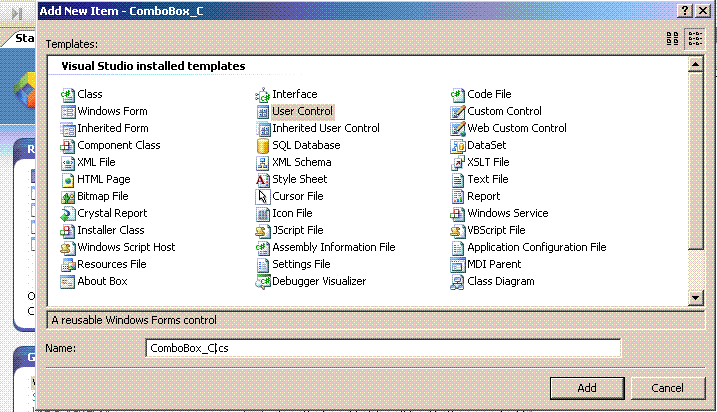Viewport: 717px width, 412px height.
Task: Click the "Application Configuration File" label
Action: point(537,247)
